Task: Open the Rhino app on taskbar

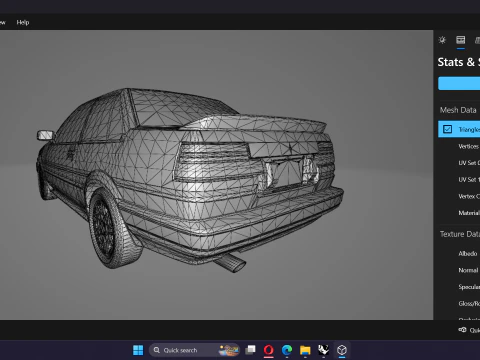Action: [x=323, y=350]
